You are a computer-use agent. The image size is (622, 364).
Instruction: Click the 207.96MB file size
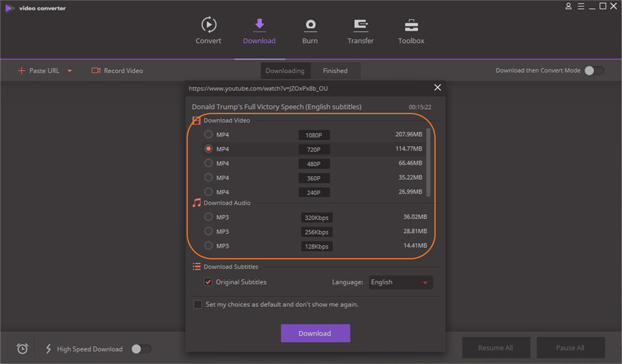tap(408, 134)
